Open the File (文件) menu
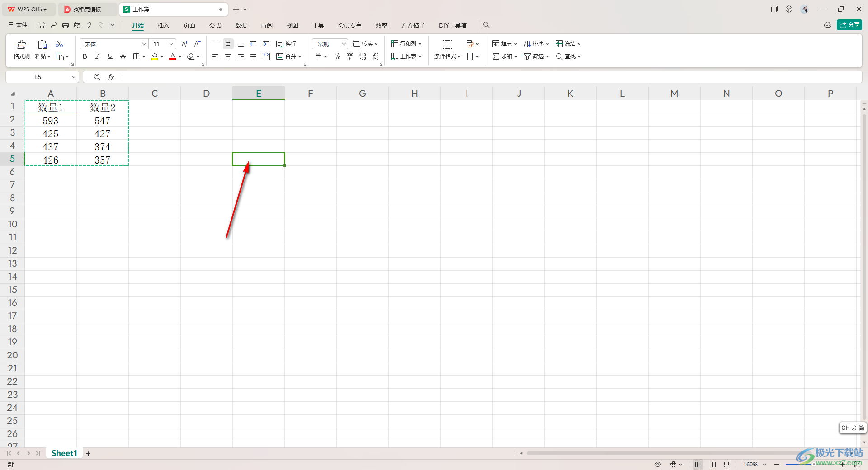This screenshot has width=868, height=470. point(18,25)
